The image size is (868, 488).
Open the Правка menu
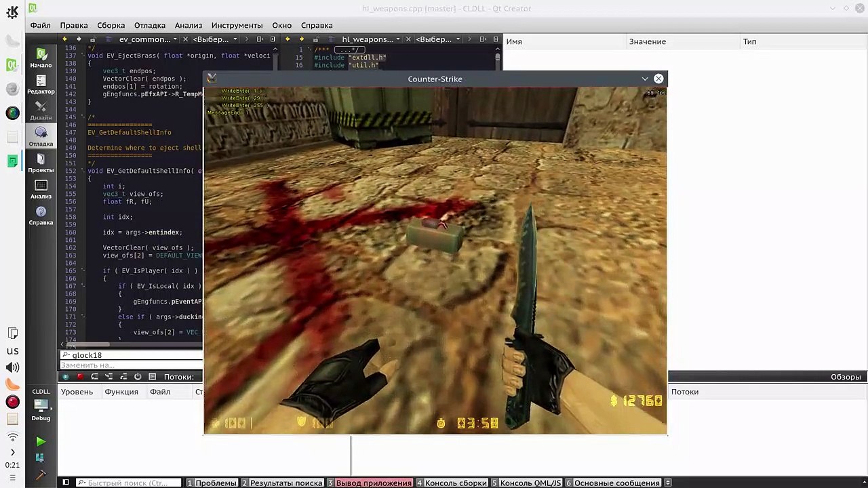(x=74, y=25)
